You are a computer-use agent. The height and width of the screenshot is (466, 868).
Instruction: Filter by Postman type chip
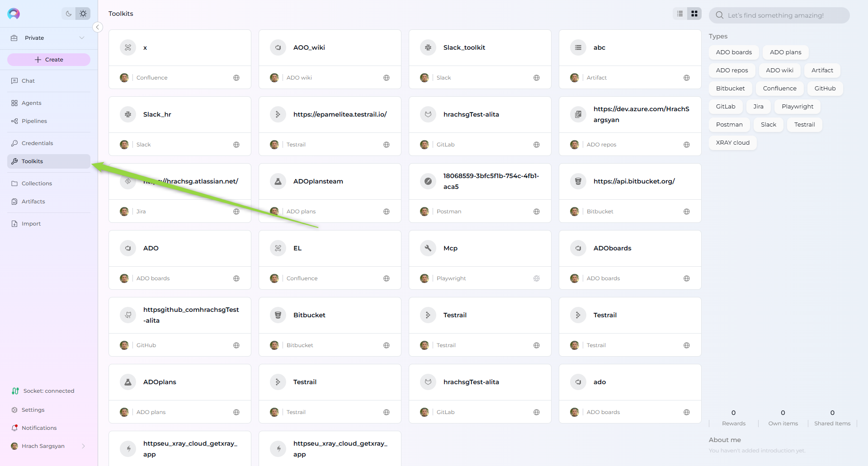pyautogui.click(x=729, y=125)
